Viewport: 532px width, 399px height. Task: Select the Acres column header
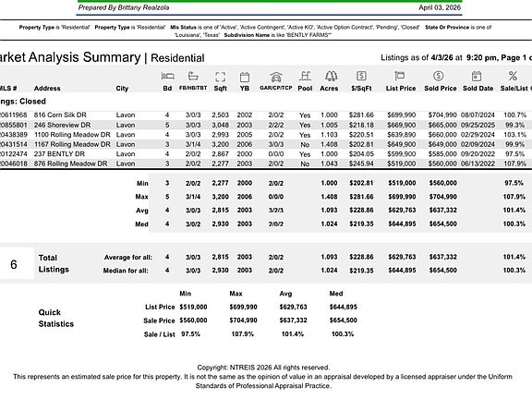[x=329, y=89]
